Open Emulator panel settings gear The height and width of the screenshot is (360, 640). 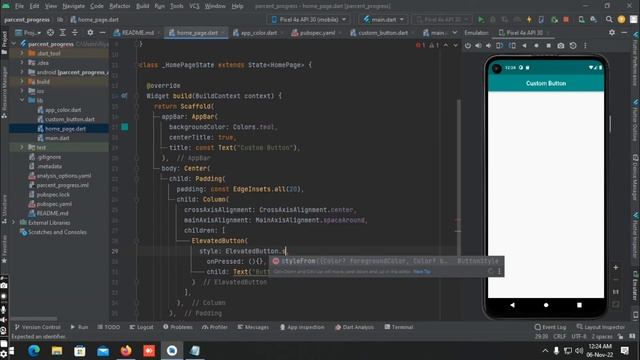pos(612,32)
